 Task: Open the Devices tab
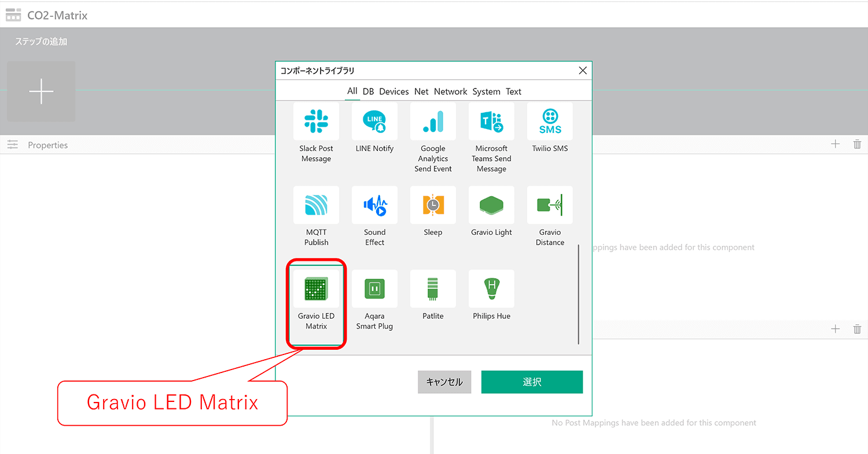coord(394,91)
